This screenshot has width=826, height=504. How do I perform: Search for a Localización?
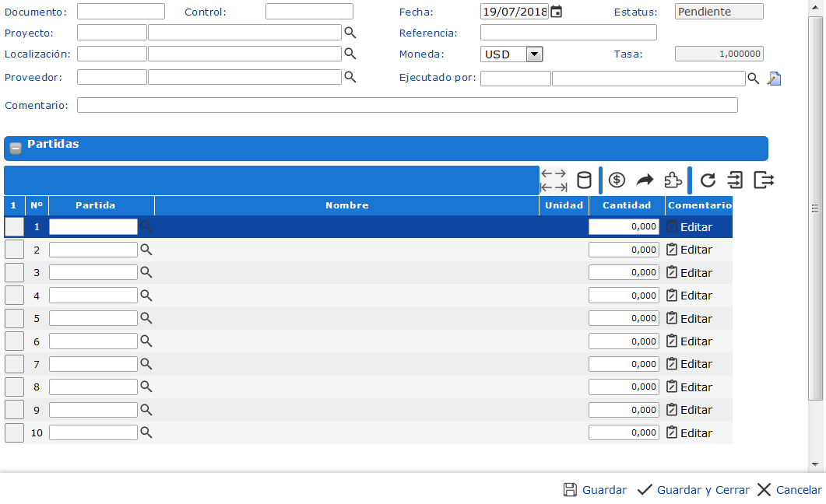point(350,54)
